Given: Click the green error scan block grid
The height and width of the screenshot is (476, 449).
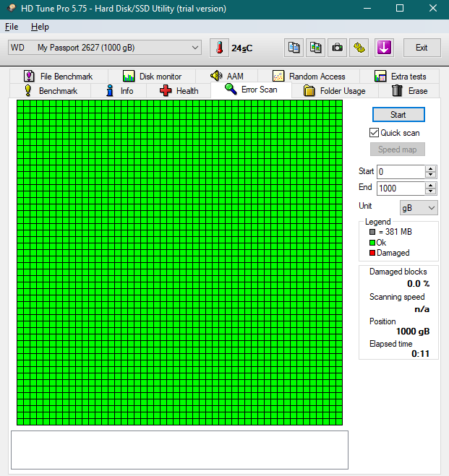Looking at the screenshot, I should (179, 263).
